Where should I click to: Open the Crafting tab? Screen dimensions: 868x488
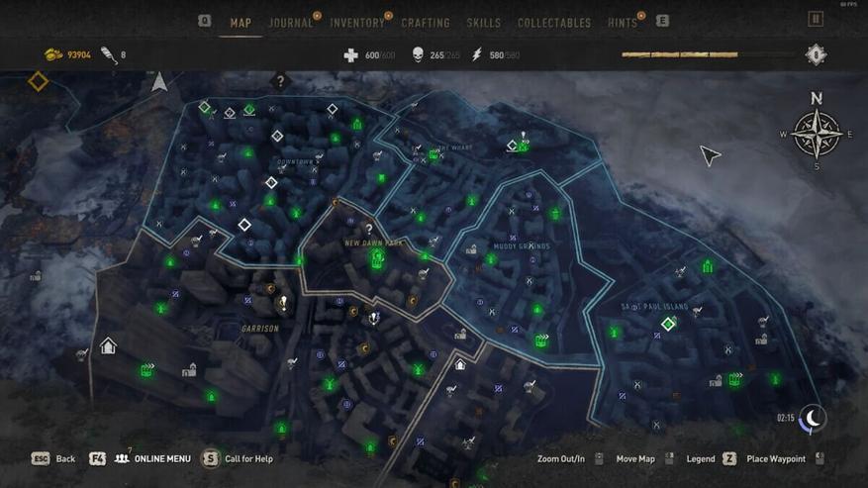click(x=426, y=24)
